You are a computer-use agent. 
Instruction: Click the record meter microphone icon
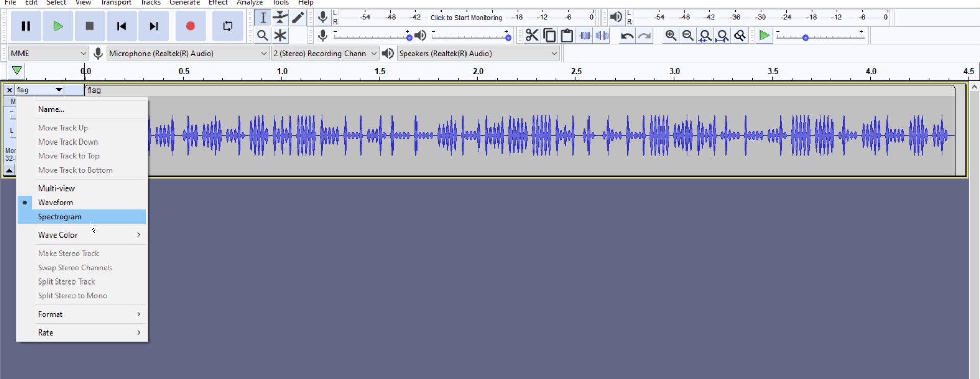click(x=323, y=17)
